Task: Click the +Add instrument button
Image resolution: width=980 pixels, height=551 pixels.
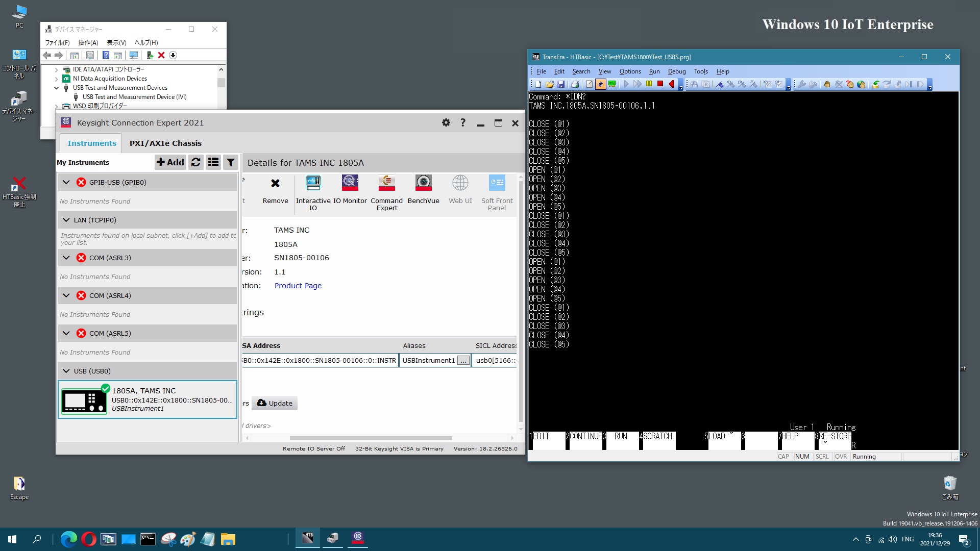Action: 170,162
